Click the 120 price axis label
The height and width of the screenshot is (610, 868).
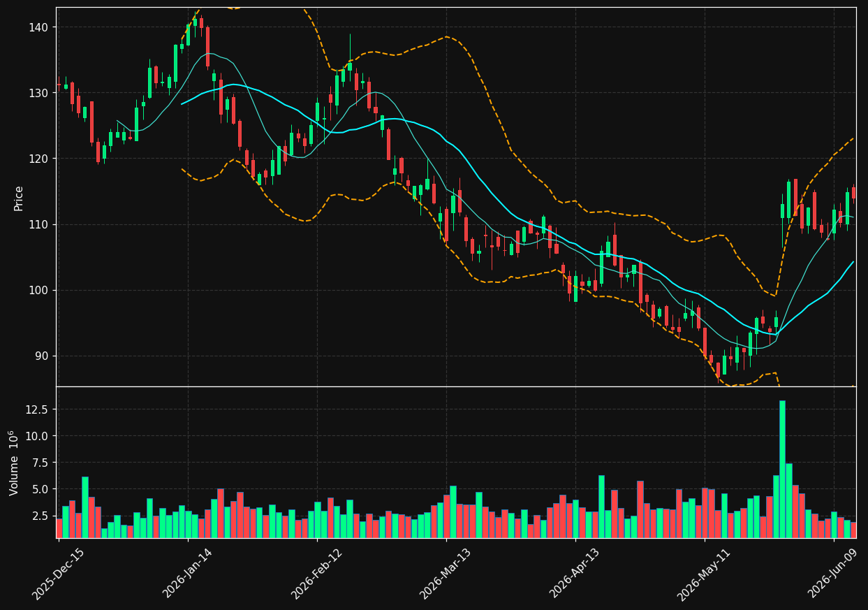[x=39, y=159]
